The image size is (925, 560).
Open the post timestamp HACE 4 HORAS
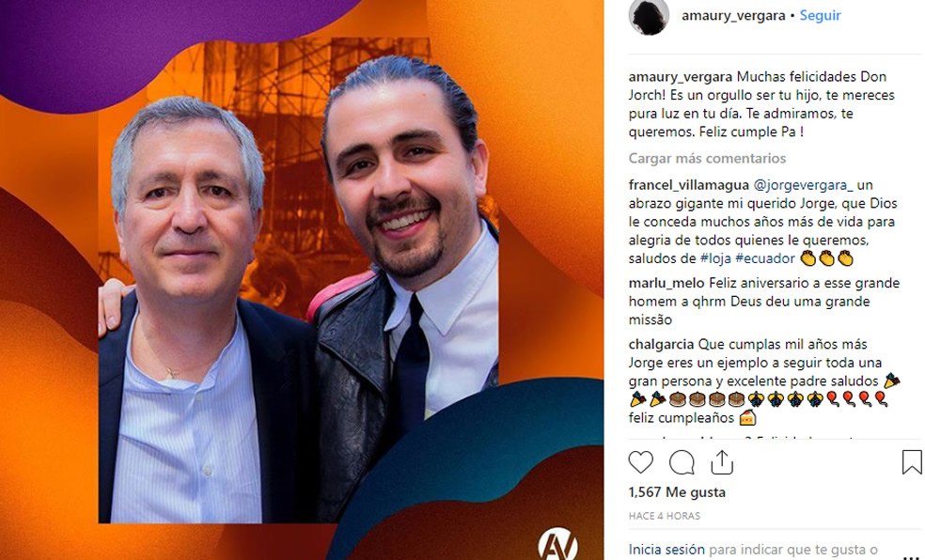665,516
